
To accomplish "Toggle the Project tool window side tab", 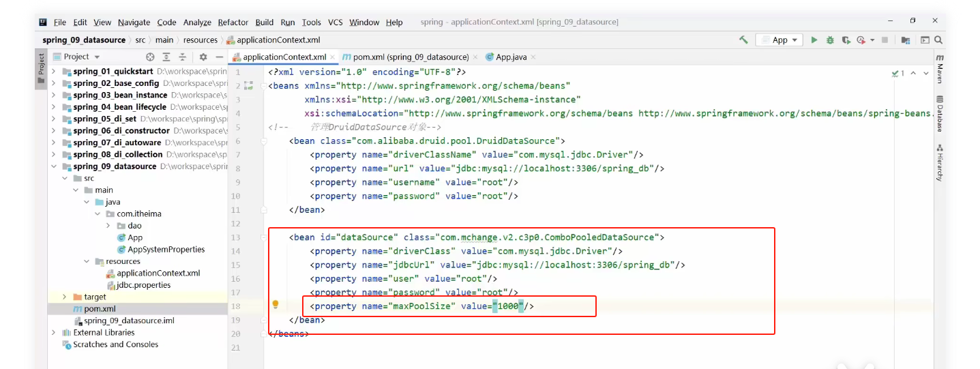I will click(x=41, y=70).
